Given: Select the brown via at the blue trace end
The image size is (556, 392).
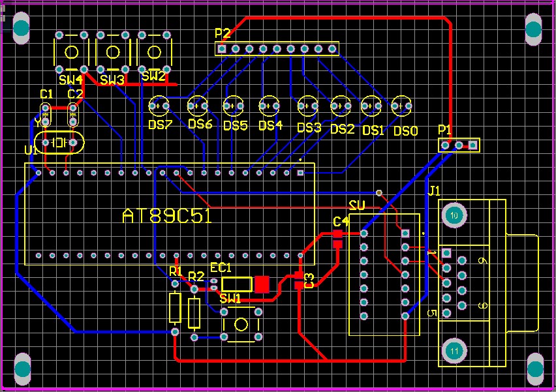Looking at the screenshot, I should pos(379,193).
